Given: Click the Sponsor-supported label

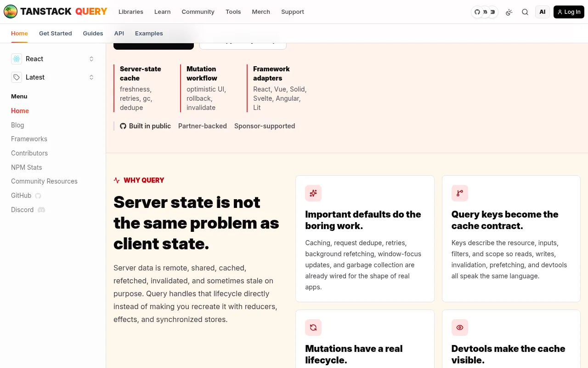Looking at the screenshot, I should pos(265,126).
